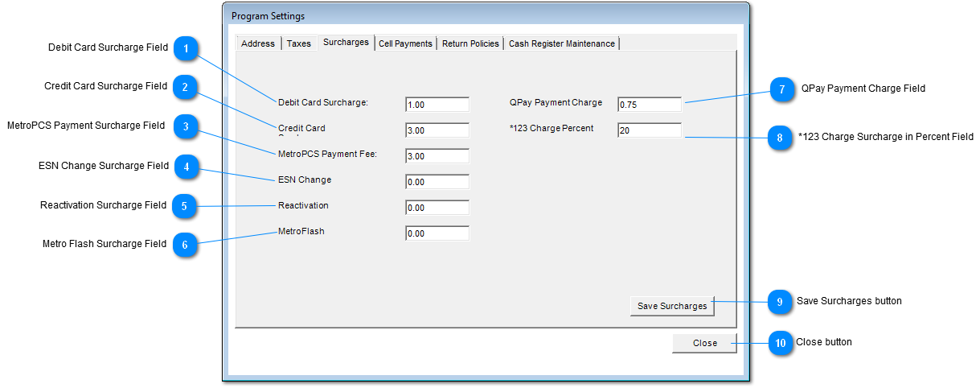Close the Program Settings dialog
This screenshot has width=980, height=392.
[x=705, y=343]
